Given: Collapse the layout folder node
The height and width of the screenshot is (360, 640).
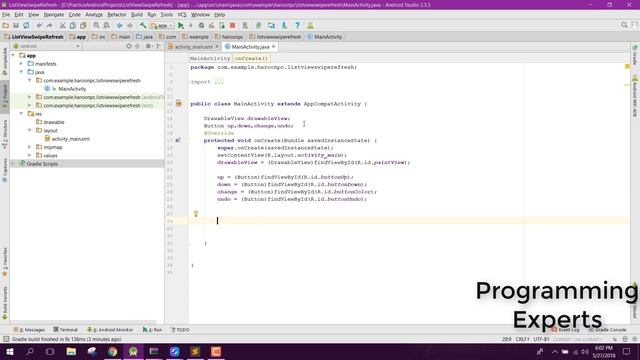Looking at the screenshot, I should coord(29,131).
